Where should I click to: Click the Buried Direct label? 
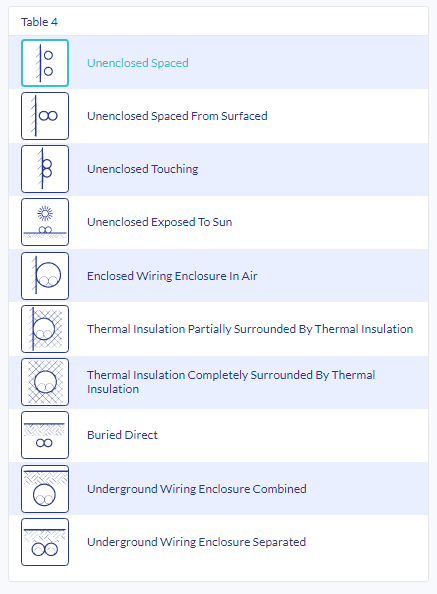[122, 435]
